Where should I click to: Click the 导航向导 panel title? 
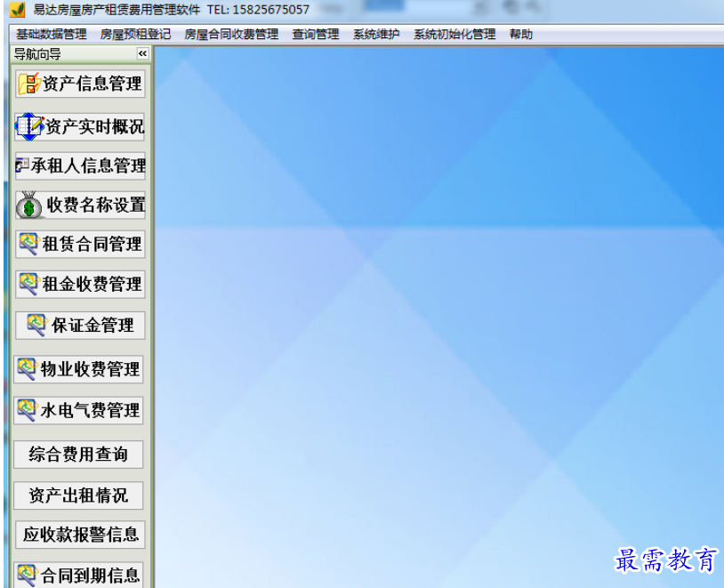point(37,54)
